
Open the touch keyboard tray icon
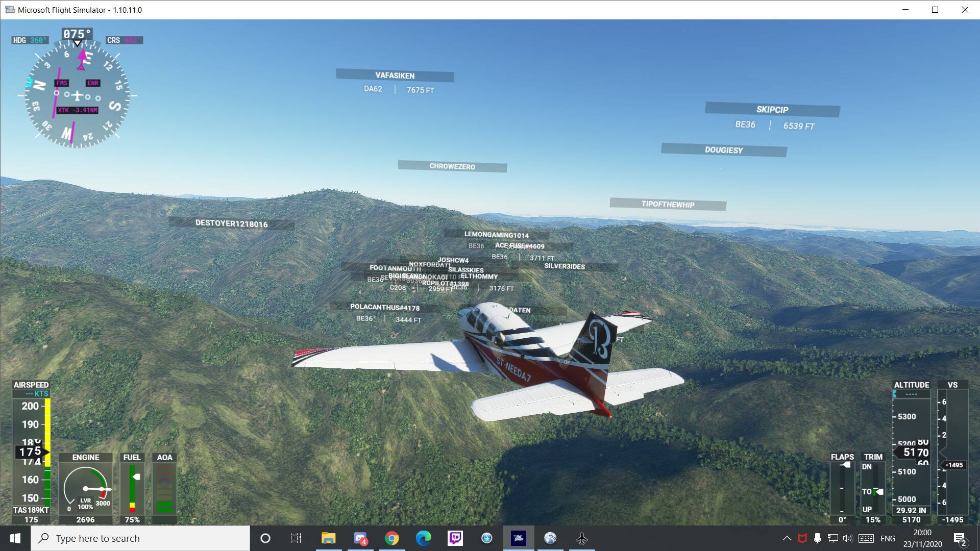pyautogui.click(x=866, y=538)
